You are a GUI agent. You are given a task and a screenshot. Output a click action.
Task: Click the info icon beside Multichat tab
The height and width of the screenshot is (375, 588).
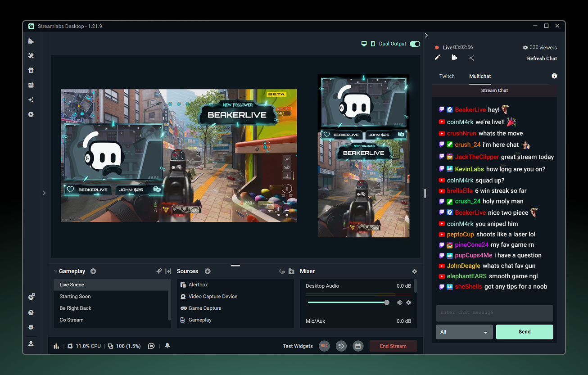coord(554,76)
